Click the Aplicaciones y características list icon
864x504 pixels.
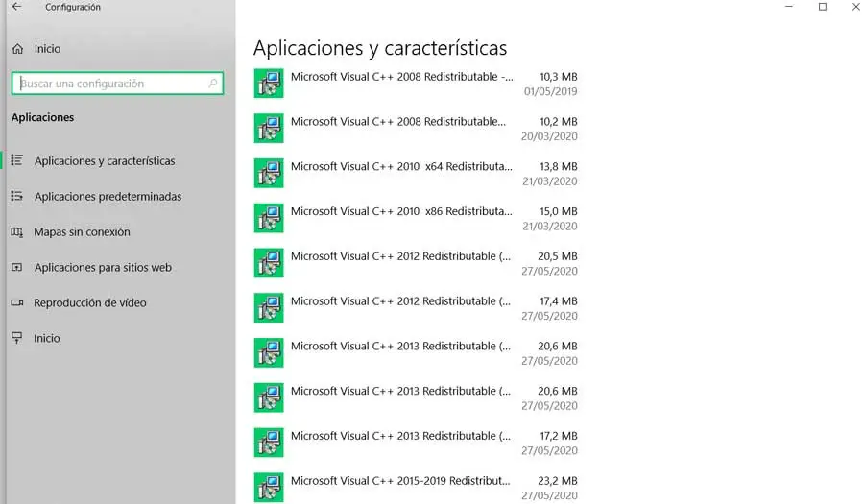pyautogui.click(x=17, y=160)
